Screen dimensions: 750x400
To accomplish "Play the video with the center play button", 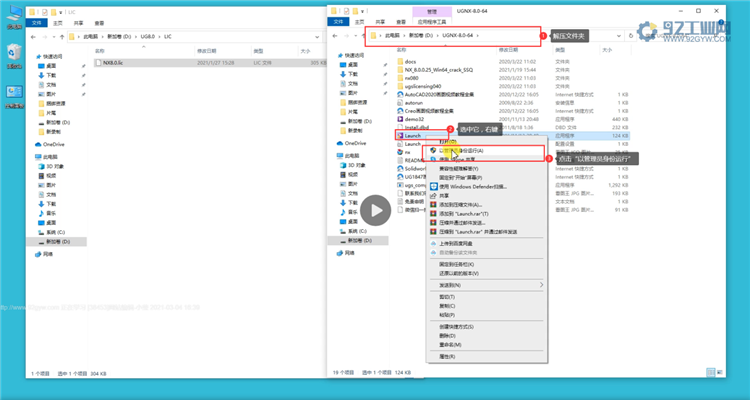I will pos(375,211).
